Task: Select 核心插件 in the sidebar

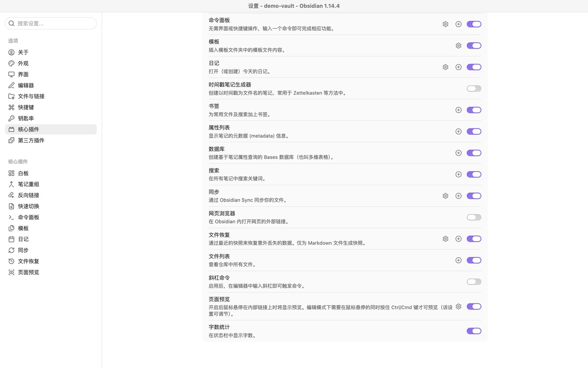Action: [51, 130]
